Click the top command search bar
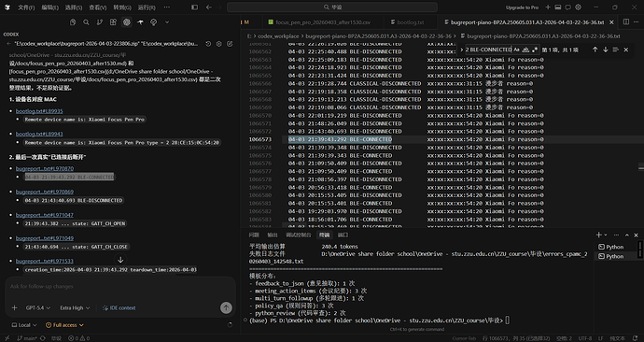The height and width of the screenshot is (342, 644). [x=332, y=7]
